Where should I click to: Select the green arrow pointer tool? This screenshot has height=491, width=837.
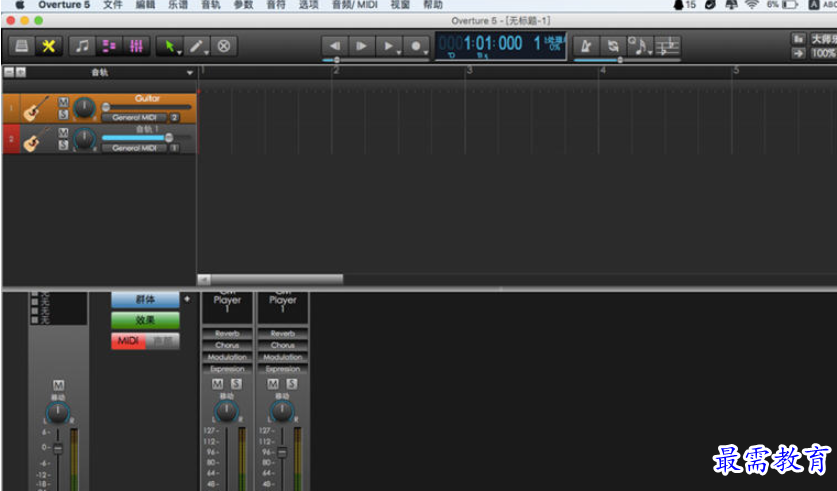click(169, 46)
